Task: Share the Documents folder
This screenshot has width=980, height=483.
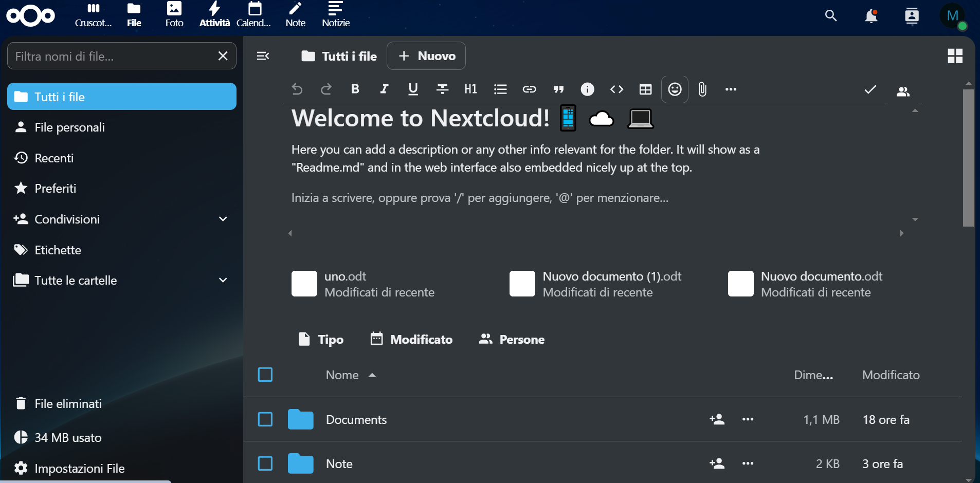Action: coord(717,419)
